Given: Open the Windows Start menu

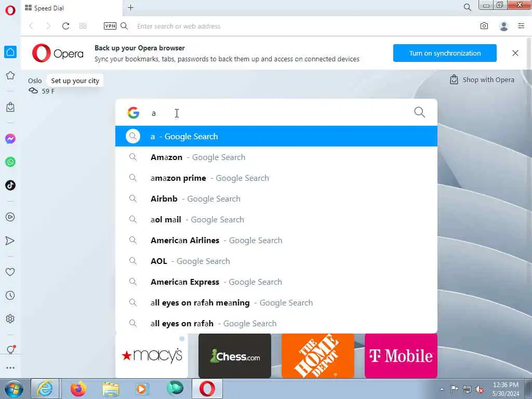Looking at the screenshot, I should pos(14,389).
